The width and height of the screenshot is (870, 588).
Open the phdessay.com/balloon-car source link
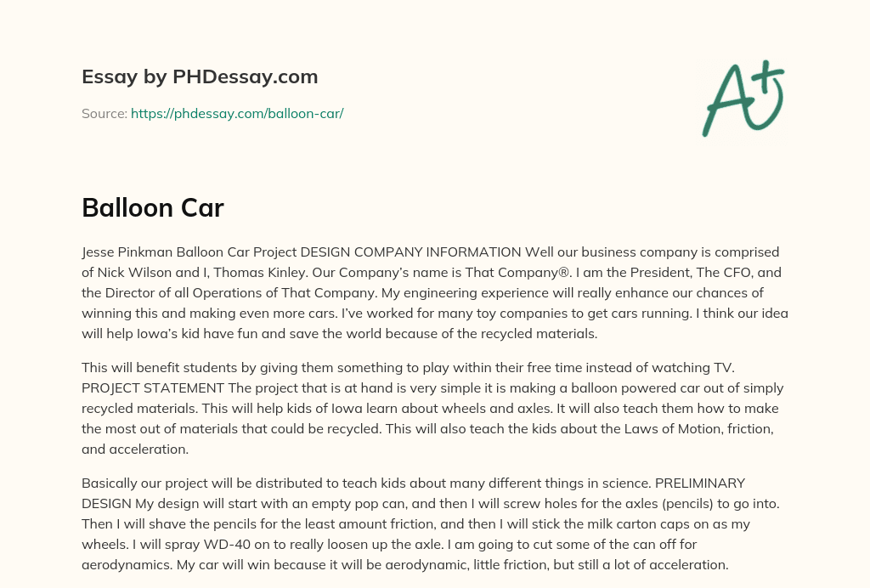point(237,114)
